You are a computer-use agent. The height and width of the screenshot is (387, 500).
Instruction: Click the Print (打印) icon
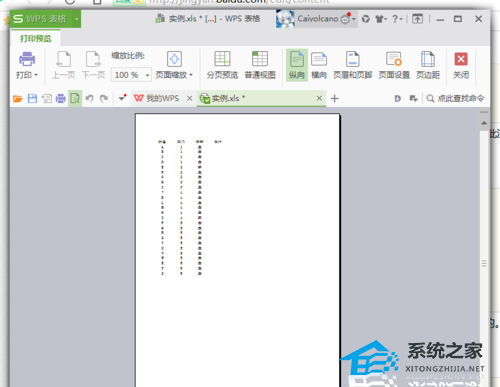tap(27, 59)
